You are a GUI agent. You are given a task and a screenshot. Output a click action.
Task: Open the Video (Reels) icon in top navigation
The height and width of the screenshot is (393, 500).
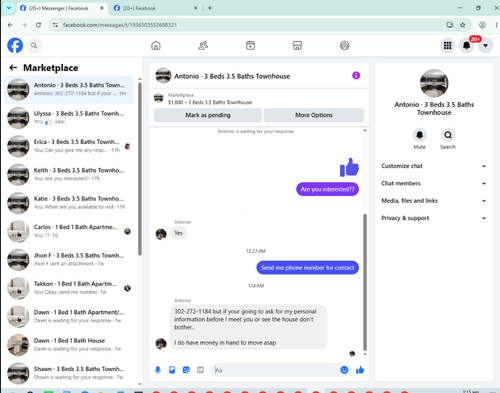point(250,45)
